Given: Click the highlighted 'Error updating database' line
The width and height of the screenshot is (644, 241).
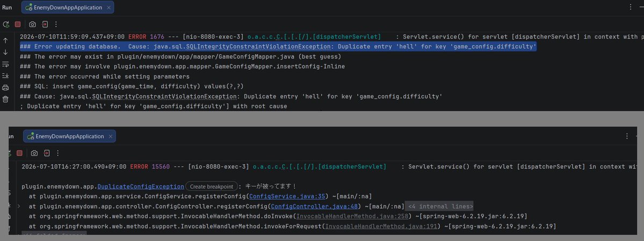Looking at the screenshot, I should pos(278,46).
